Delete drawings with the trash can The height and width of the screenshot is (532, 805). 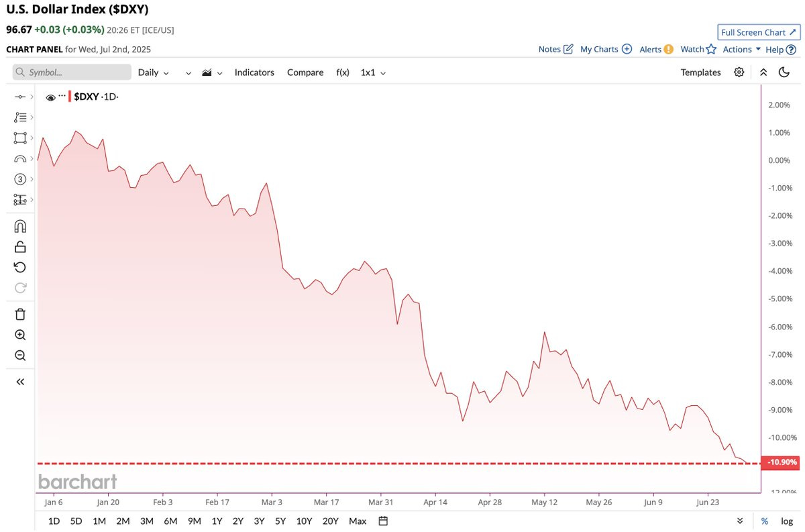20,315
